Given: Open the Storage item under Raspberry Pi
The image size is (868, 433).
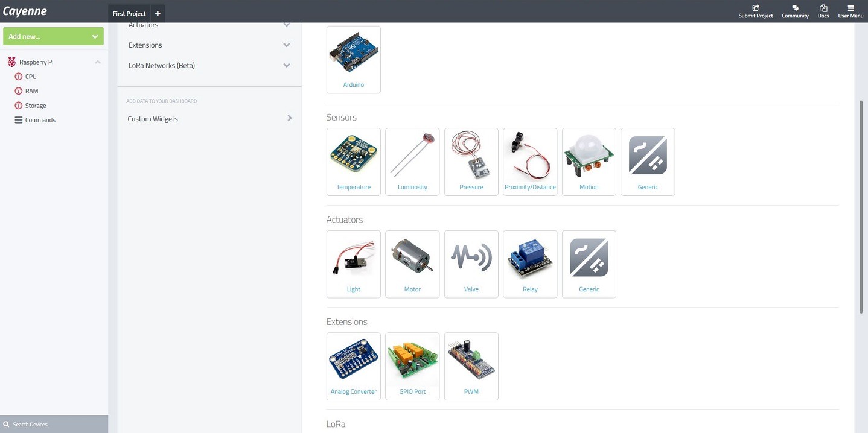Looking at the screenshot, I should (x=36, y=106).
